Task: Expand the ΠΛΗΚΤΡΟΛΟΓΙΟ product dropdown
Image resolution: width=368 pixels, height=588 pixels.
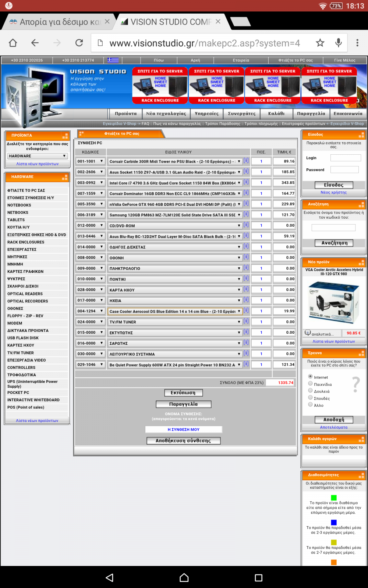Action: 175,268
